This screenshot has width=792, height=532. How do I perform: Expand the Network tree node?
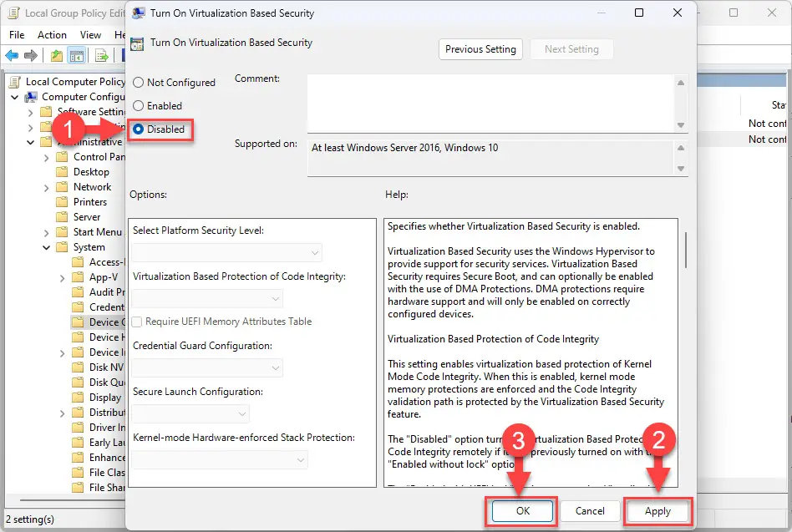[47, 188]
